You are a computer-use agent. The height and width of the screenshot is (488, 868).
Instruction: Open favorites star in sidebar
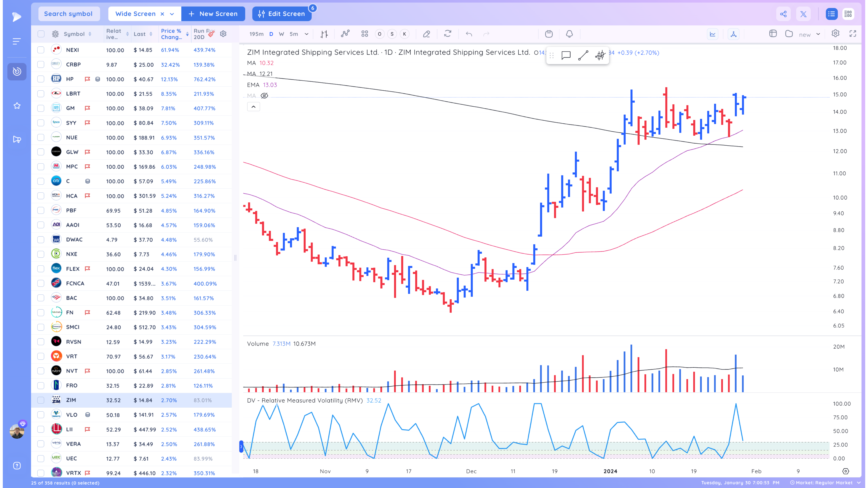17,106
